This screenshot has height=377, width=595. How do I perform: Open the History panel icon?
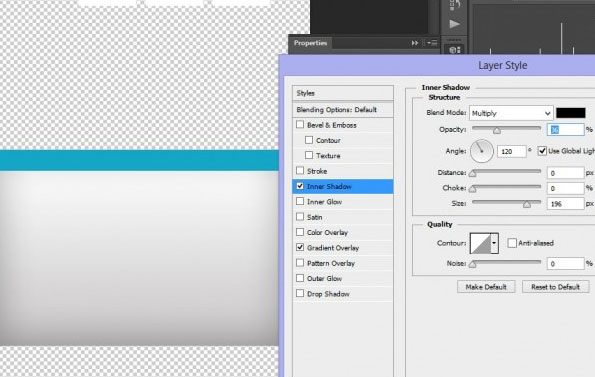pos(454,5)
